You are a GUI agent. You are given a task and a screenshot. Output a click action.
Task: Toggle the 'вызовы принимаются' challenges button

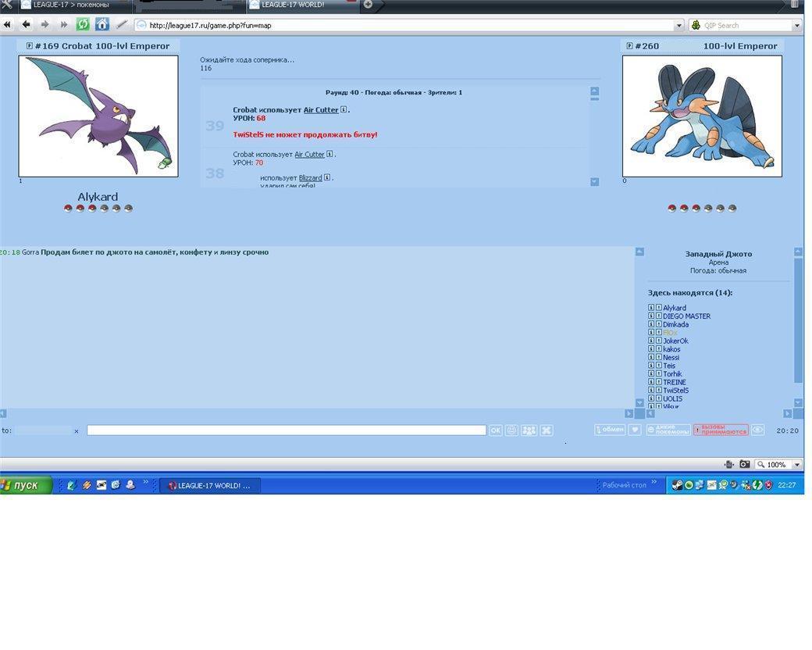point(721,430)
